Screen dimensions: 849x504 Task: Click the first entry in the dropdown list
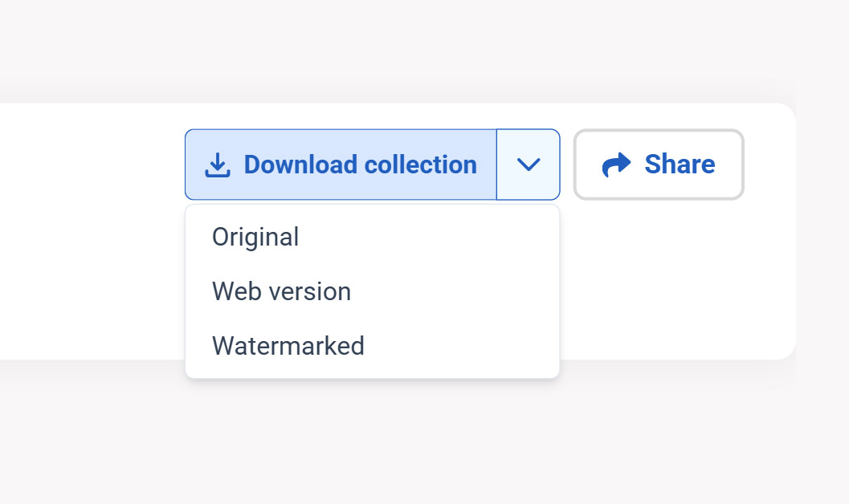(x=373, y=237)
